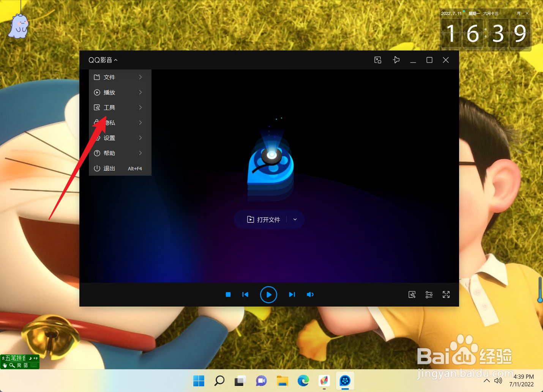This screenshot has height=392, width=543.
Task: Show hidden system tray icons
Action: 487,381
